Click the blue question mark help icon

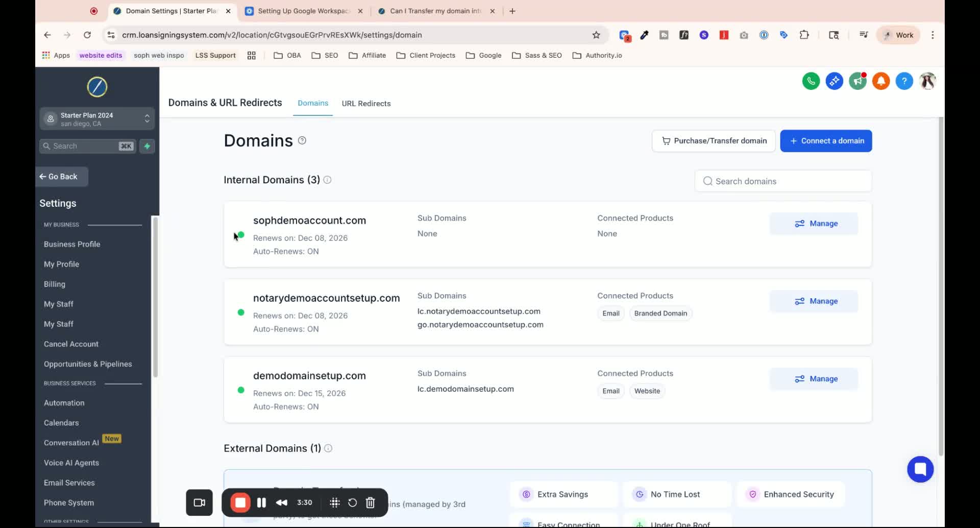tap(904, 81)
